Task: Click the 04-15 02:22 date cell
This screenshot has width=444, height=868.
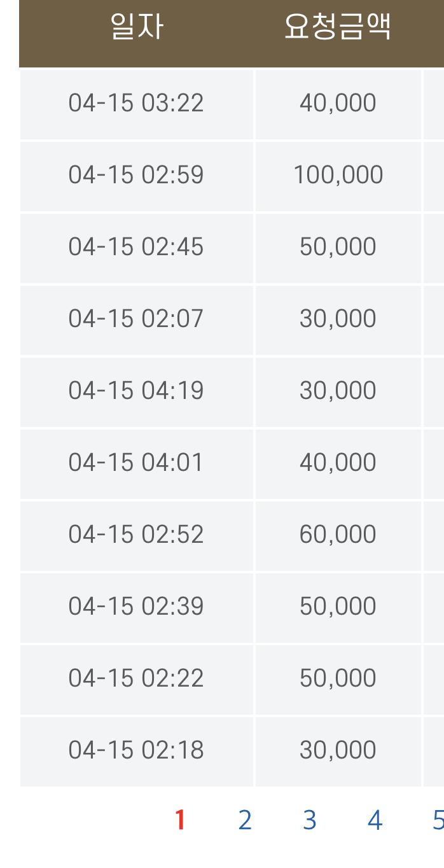Action: [x=136, y=678]
